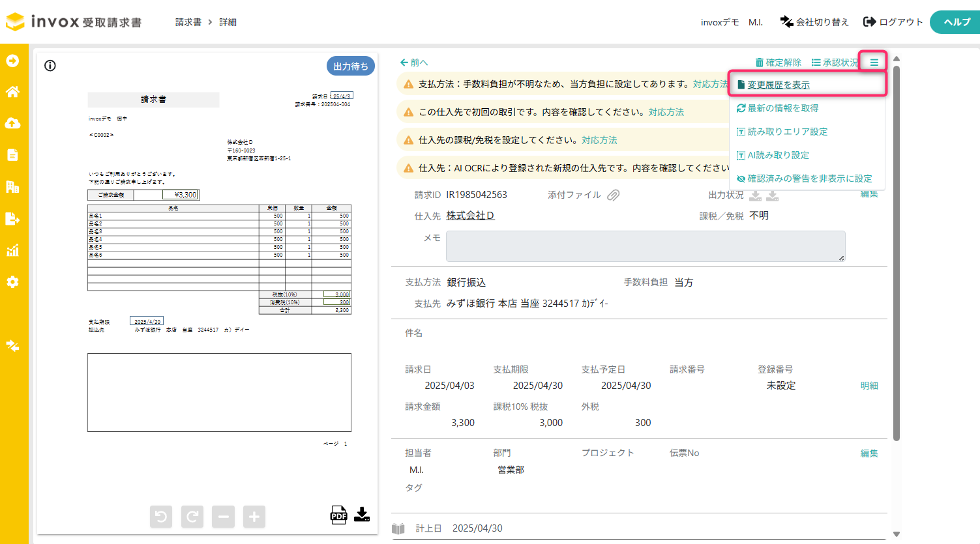Click 請求金額 value 3,300
The image size is (980, 544).
[x=463, y=423]
